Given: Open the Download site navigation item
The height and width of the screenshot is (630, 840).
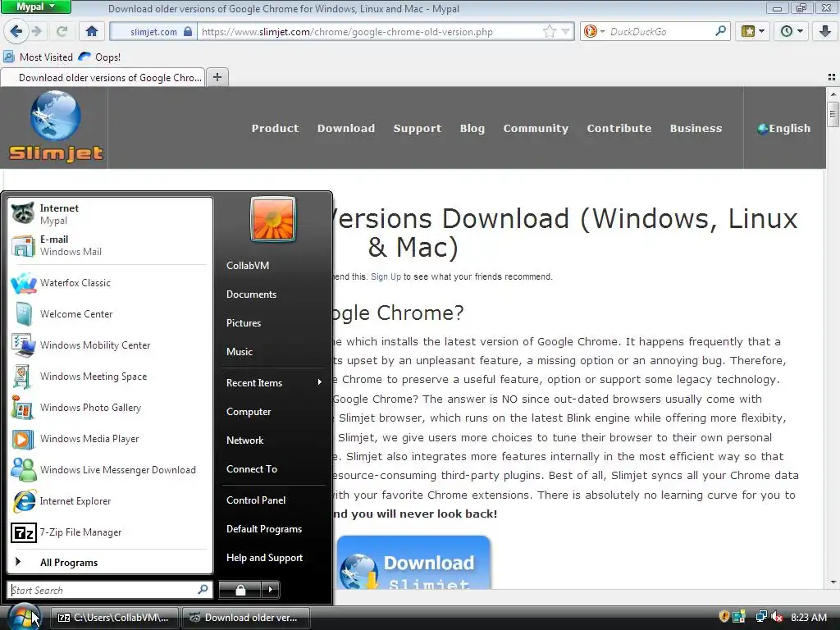Looking at the screenshot, I should pos(346,128).
